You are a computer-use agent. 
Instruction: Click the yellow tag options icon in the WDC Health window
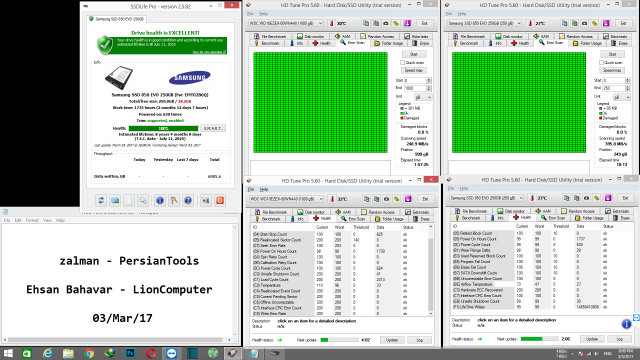point(397,199)
